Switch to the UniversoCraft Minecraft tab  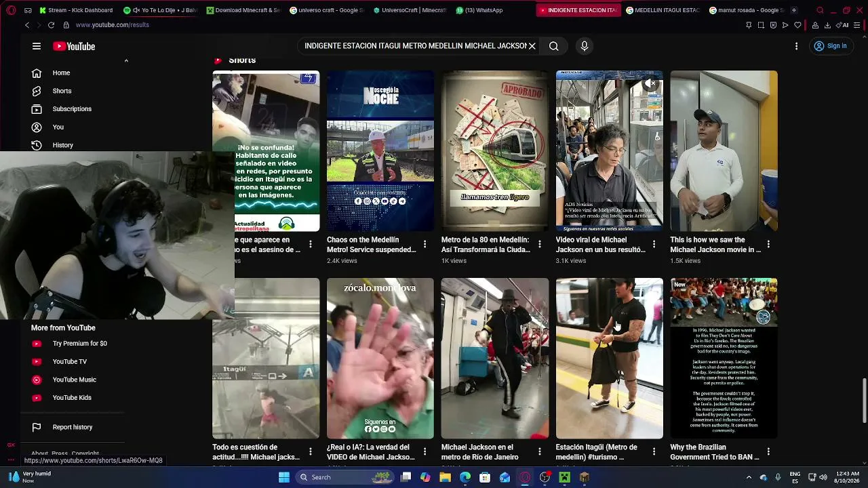click(x=410, y=10)
